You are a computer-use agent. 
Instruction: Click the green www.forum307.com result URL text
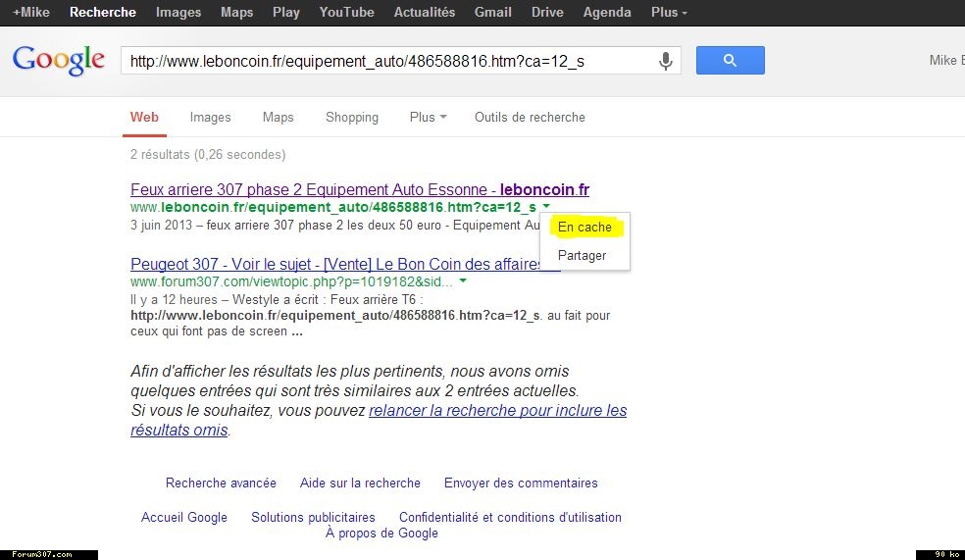coord(291,281)
